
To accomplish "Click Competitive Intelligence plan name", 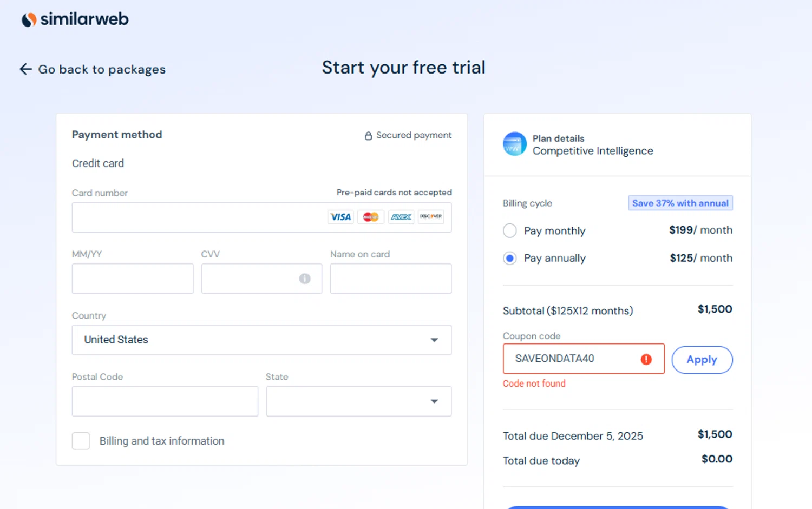I will 593,151.
